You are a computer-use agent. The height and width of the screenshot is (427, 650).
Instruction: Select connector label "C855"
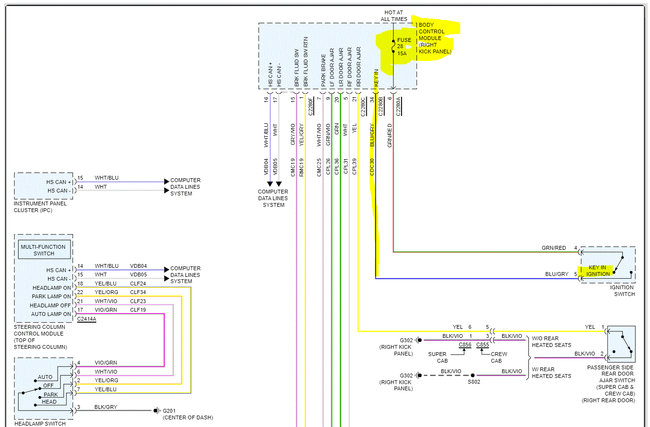pos(482,345)
